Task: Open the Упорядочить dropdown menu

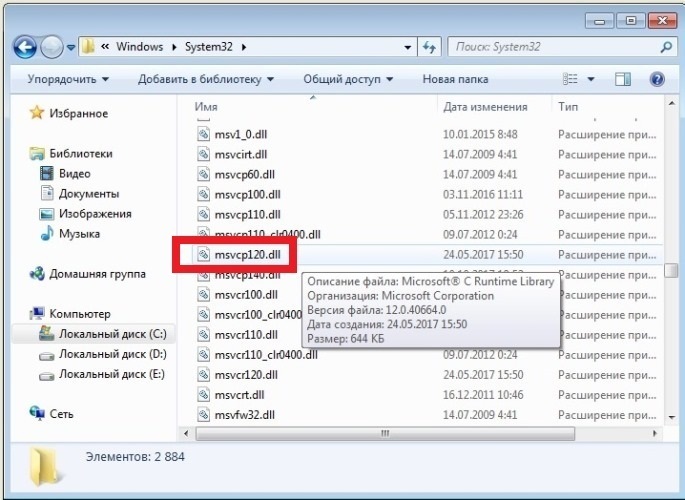Action: click(x=68, y=79)
